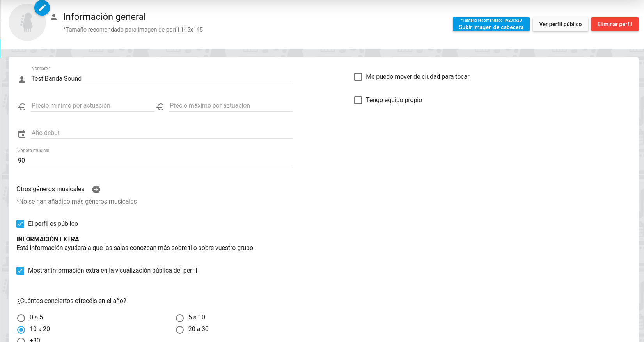Click the calendar icon beside Año debut
The image size is (644, 342).
[x=22, y=134]
